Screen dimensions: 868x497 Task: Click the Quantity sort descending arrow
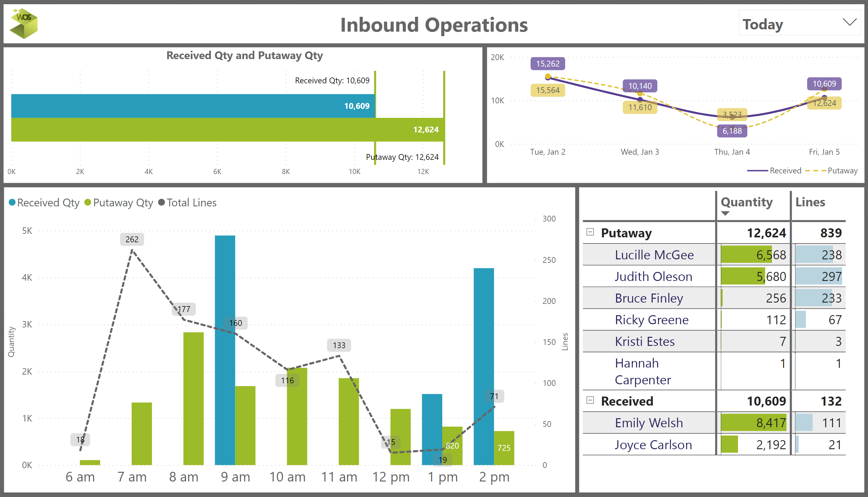point(725,213)
